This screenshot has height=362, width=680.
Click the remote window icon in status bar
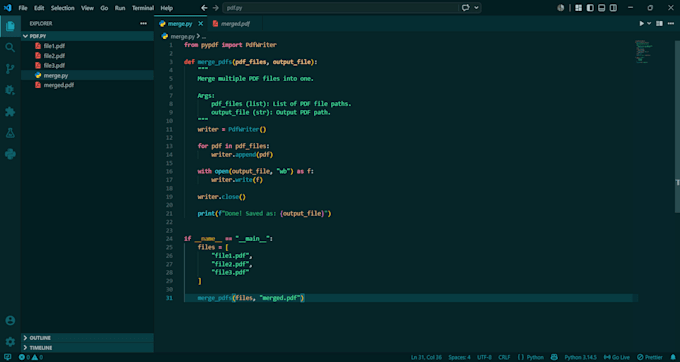point(7,357)
